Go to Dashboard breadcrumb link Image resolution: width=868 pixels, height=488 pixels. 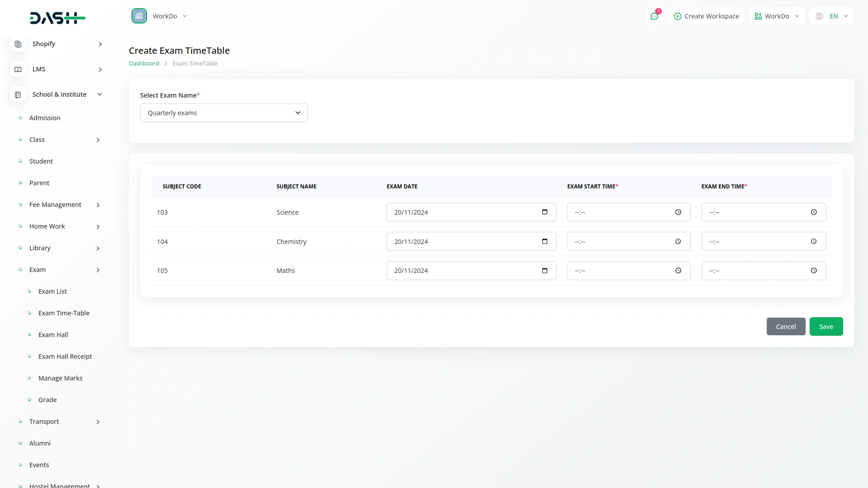coord(144,64)
